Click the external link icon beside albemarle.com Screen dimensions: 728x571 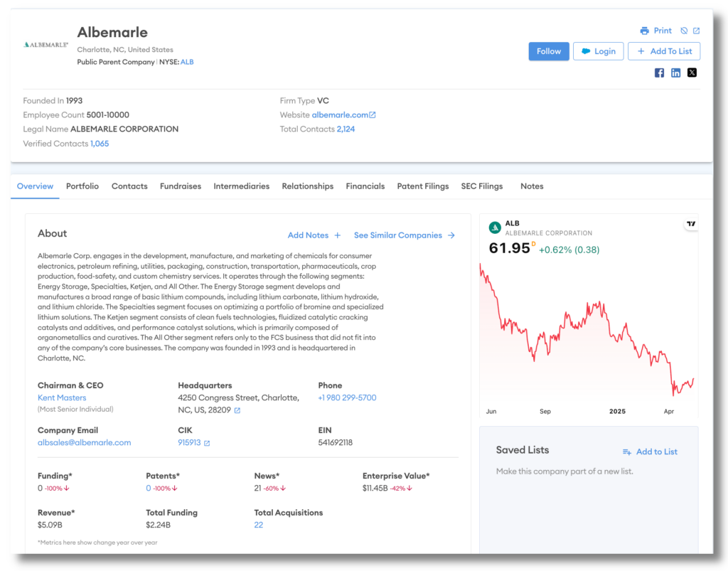click(x=373, y=114)
